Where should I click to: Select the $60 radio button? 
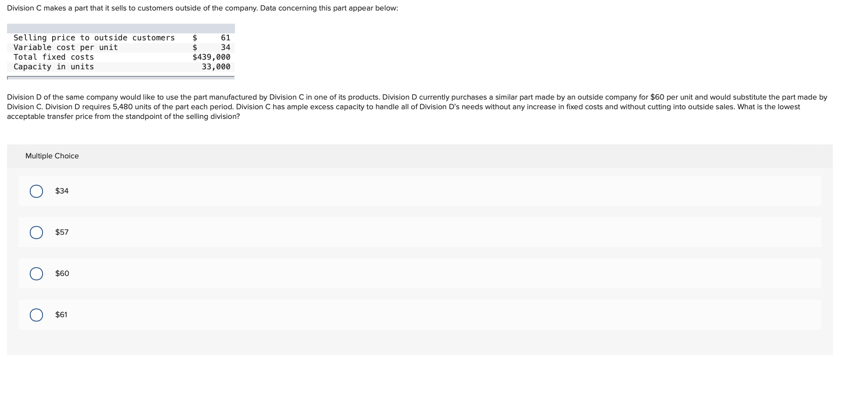(37, 273)
